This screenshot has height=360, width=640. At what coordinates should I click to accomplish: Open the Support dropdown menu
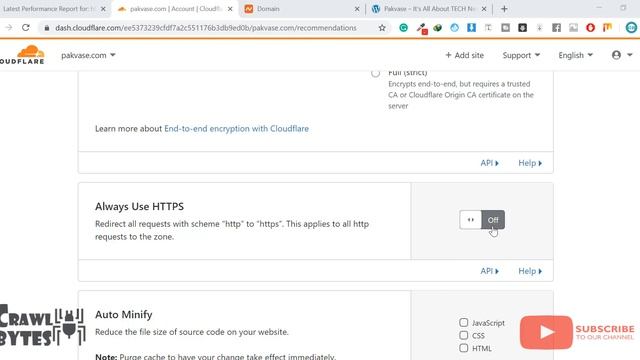521,55
